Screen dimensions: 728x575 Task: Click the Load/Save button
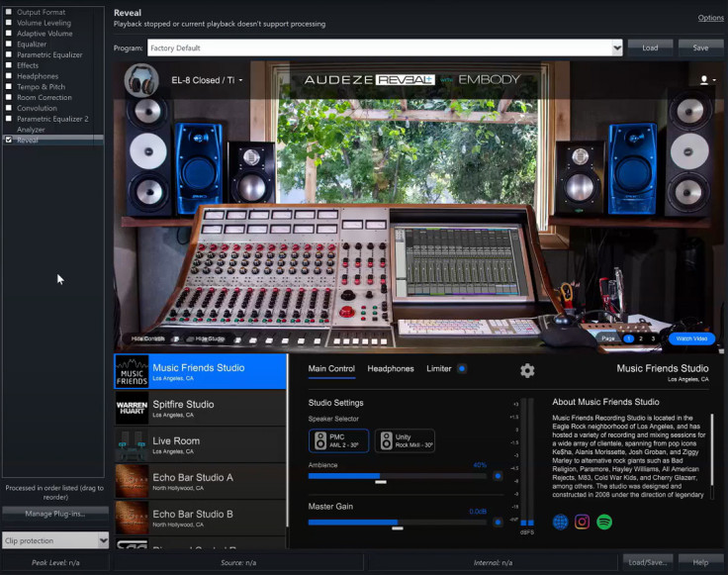coord(648,562)
